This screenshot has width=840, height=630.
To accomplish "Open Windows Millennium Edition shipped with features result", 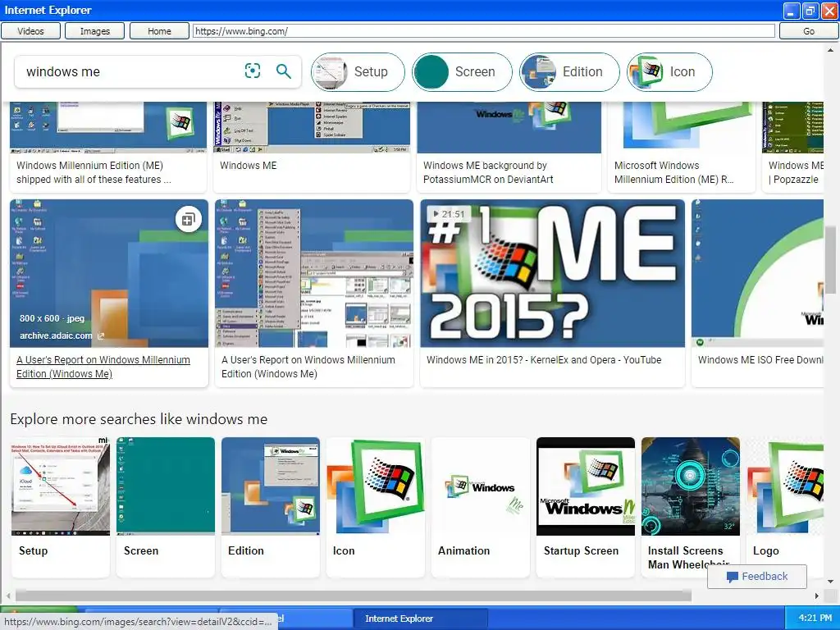I will (x=94, y=172).
